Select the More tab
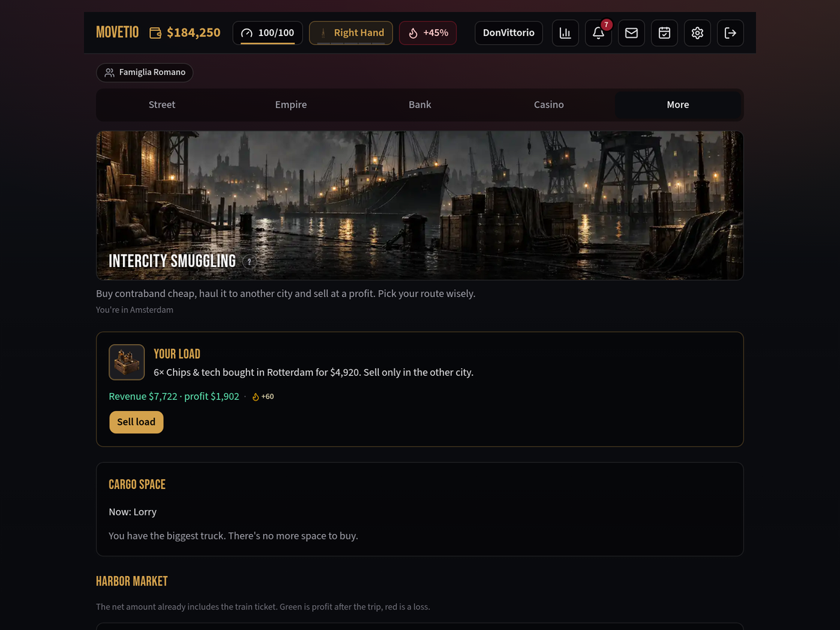 tap(678, 104)
